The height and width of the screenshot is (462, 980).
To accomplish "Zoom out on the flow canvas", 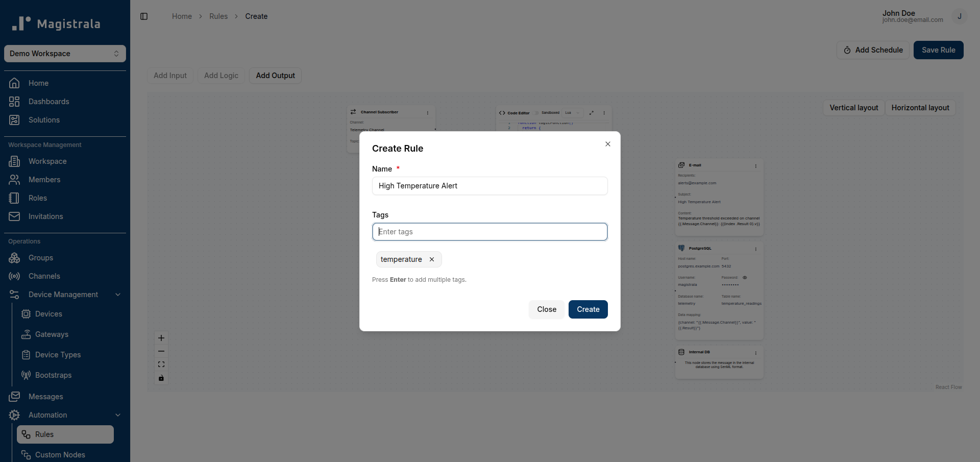I will click(161, 351).
